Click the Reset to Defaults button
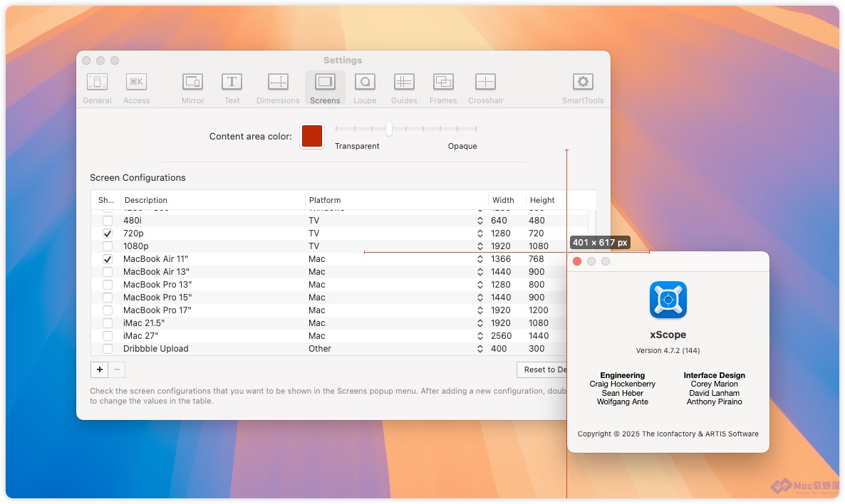This screenshot has width=845, height=504. click(541, 370)
